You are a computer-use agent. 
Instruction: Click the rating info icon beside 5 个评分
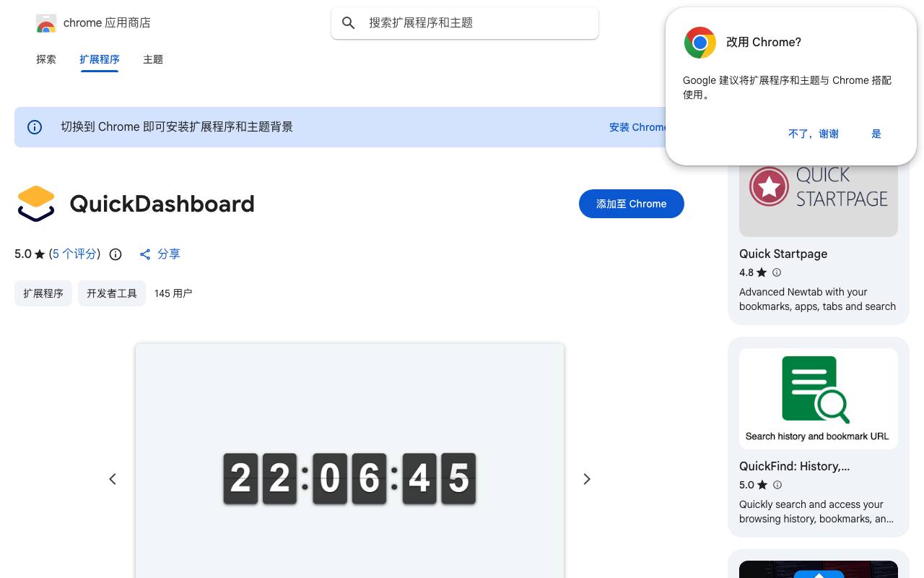(x=115, y=254)
